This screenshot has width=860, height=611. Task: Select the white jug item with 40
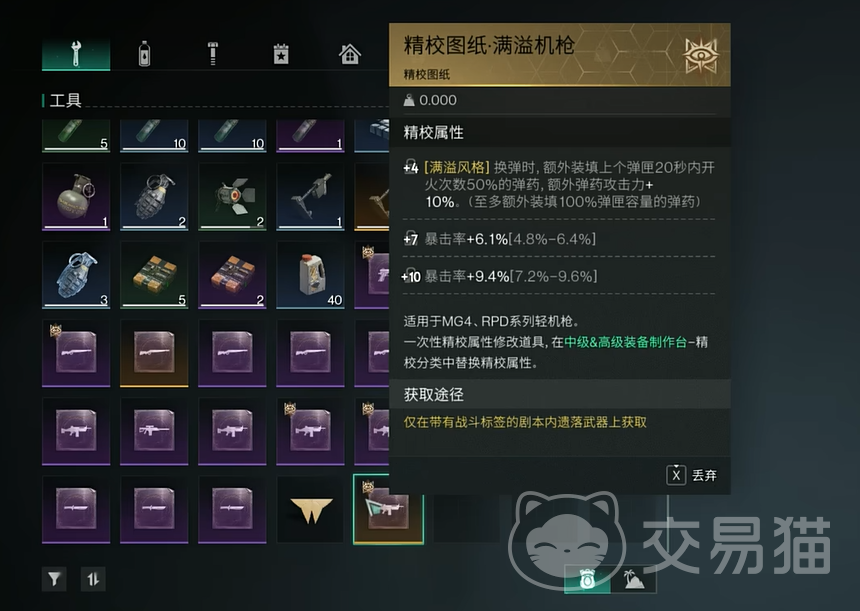(x=310, y=275)
